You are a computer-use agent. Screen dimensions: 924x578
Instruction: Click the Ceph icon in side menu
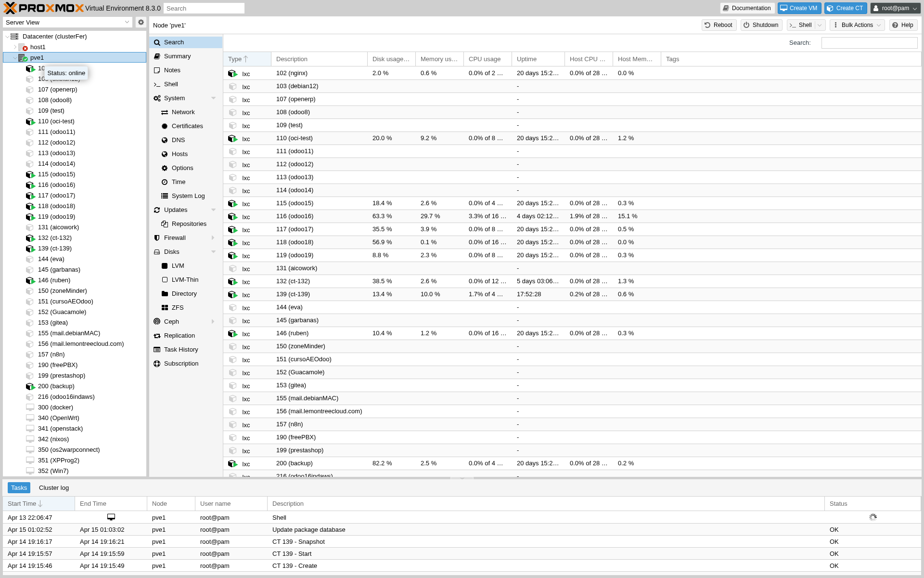point(157,322)
